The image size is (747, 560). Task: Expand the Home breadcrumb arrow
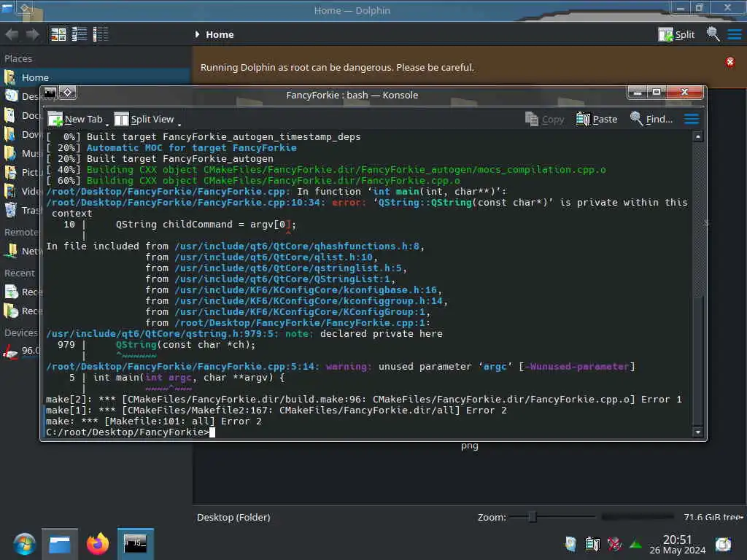click(197, 34)
